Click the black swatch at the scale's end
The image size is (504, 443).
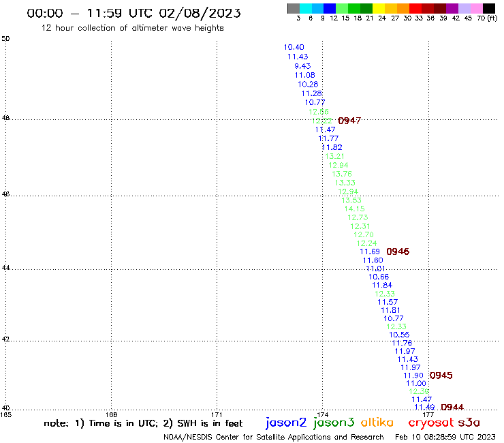(488, 8)
